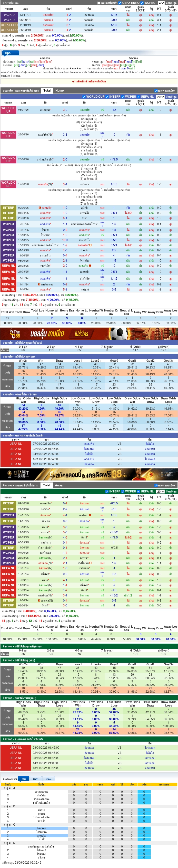This screenshot has height=868, width=178.
Task: Toggle the WCPEU checkbox in head-to-head header
Action: 142,3
